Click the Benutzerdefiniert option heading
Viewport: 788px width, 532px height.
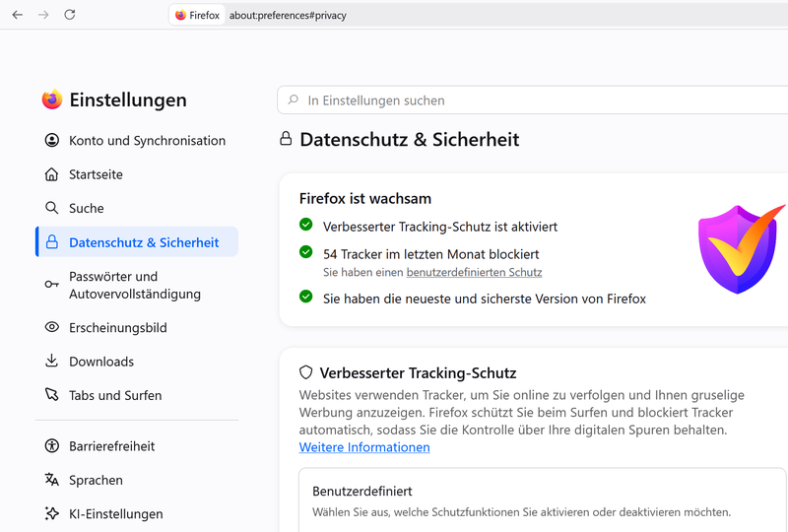point(361,491)
